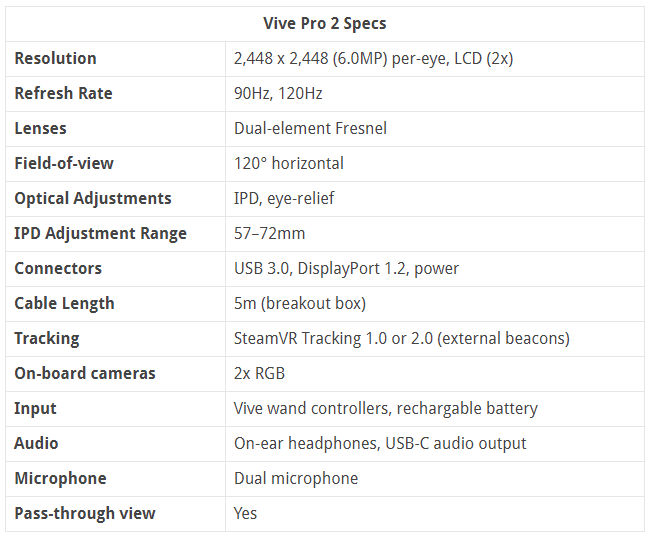Viewport: 652px width, 539px height.
Task: Click the IPD, eye-relief value cell
Action: tap(284, 198)
